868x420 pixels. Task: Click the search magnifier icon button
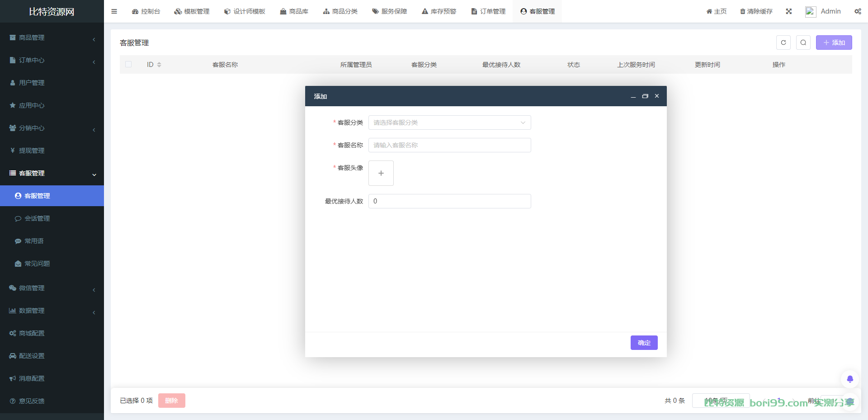point(803,42)
